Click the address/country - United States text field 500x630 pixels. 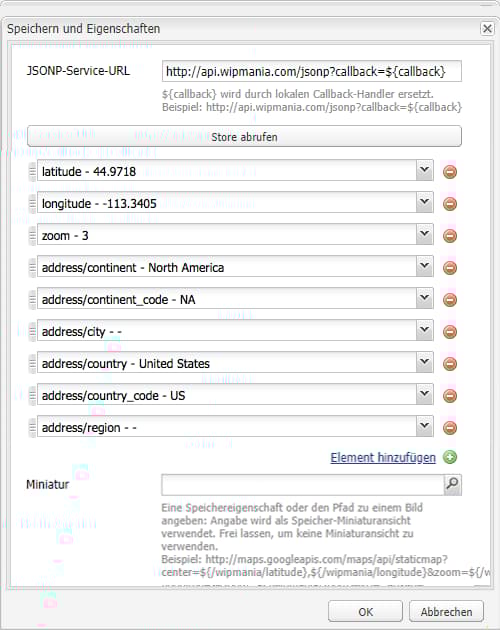tap(227, 364)
